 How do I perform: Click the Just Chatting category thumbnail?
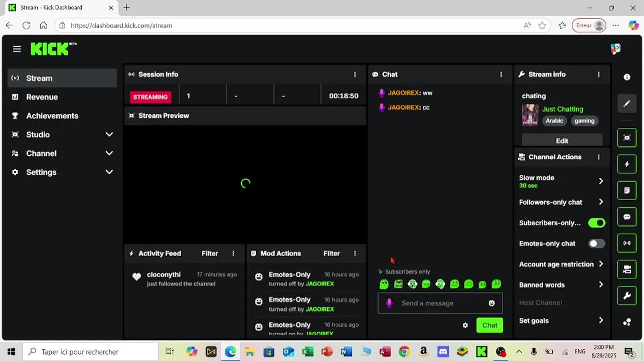point(530,115)
